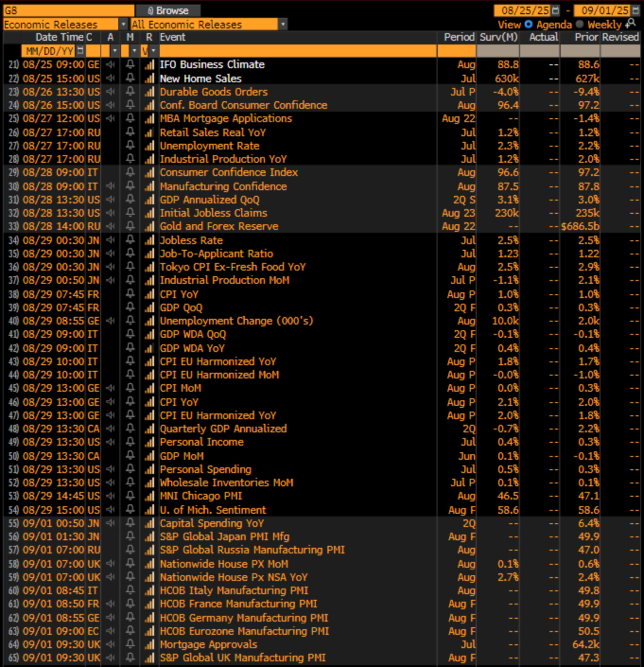This screenshot has width=644, height=667.
Task: Click the $686.5b prior value
Action: pyautogui.click(x=580, y=227)
